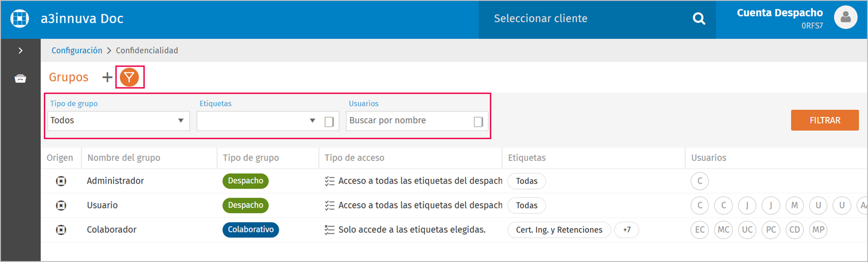Click Usuarios column header
The height and width of the screenshot is (262, 868).
(x=708, y=158)
